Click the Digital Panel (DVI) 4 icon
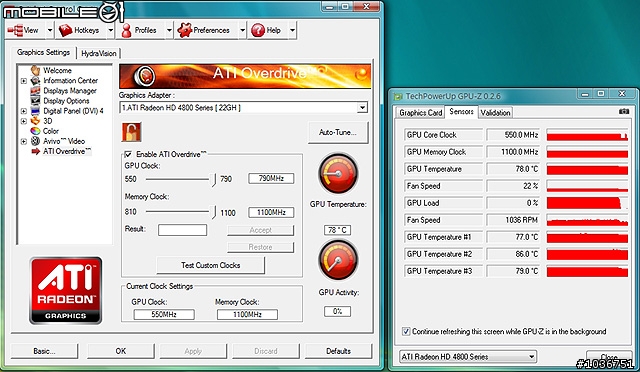This screenshot has height=372, width=640. pyautogui.click(x=36, y=111)
